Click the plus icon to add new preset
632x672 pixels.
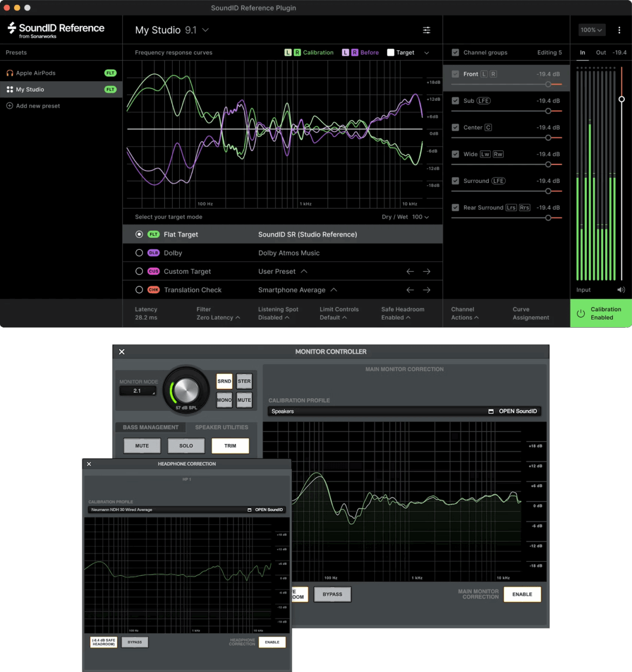click(9, 105)
